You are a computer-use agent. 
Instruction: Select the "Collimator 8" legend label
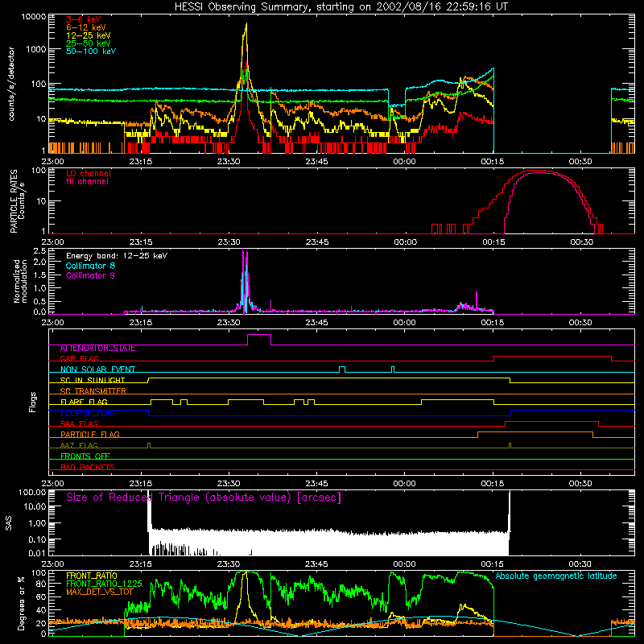pyautogui.click(x=90, y=266)
